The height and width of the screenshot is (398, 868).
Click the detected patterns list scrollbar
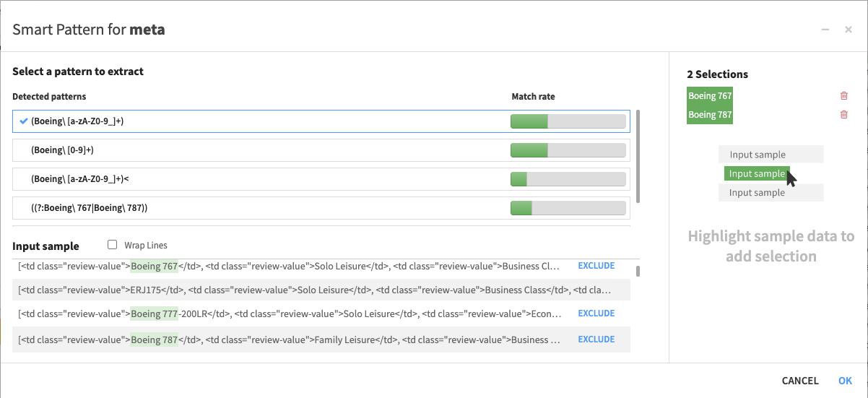638,156
